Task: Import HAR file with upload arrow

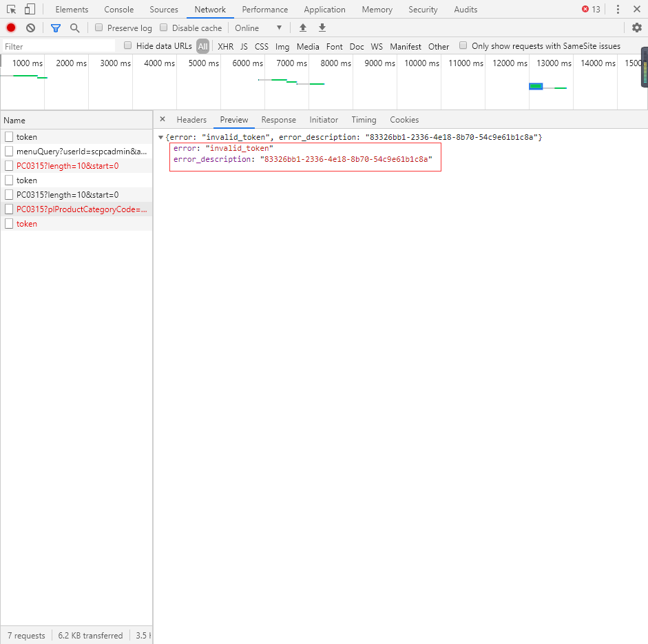Action: pos(303,28)
